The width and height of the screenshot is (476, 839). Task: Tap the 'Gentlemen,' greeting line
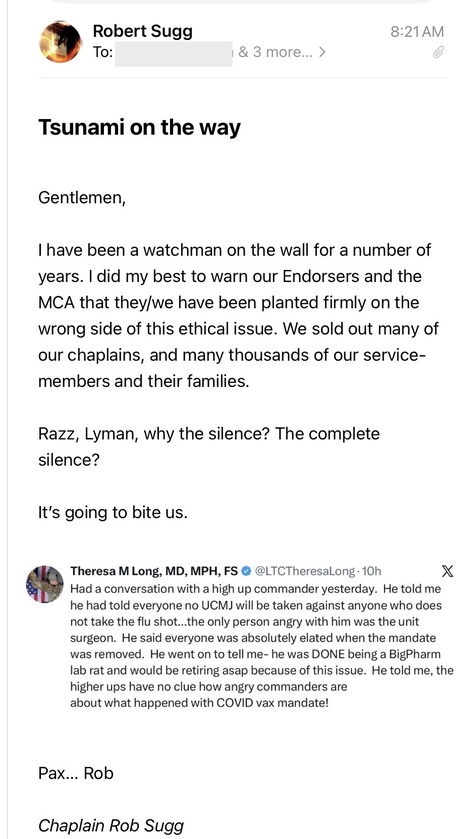[x=82, y=198]
